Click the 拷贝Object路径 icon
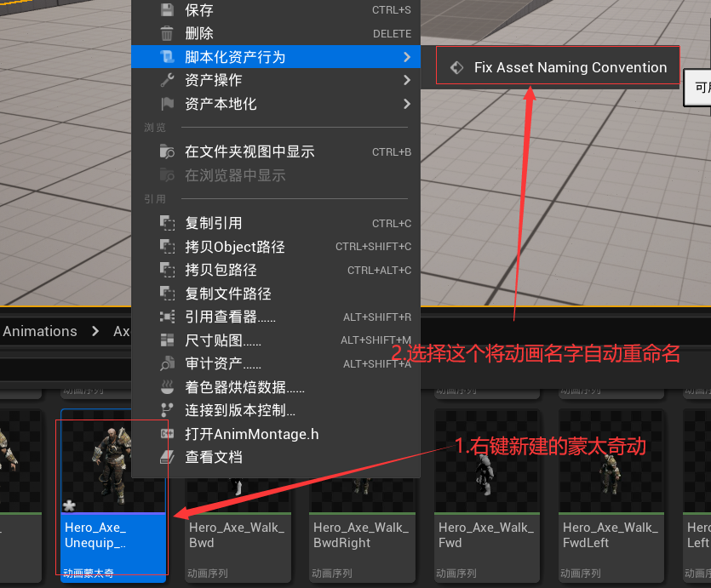The image size is (711, 588). coord(168,247)
